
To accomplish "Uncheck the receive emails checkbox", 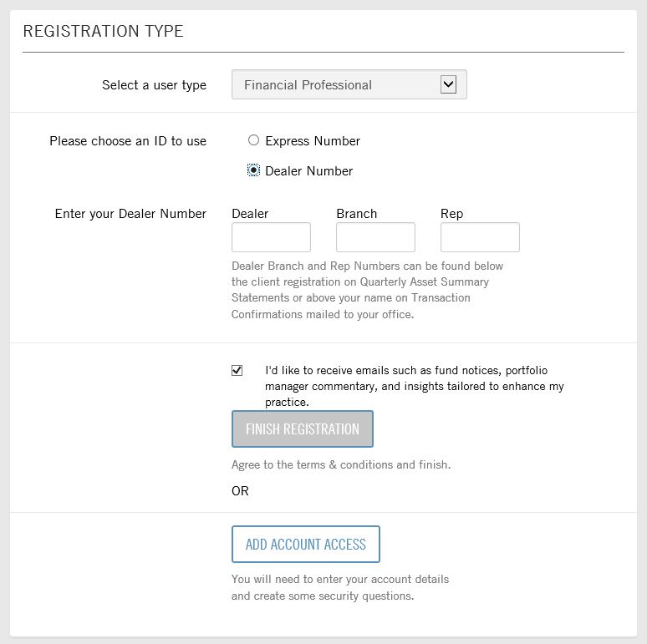I will 237,370.
